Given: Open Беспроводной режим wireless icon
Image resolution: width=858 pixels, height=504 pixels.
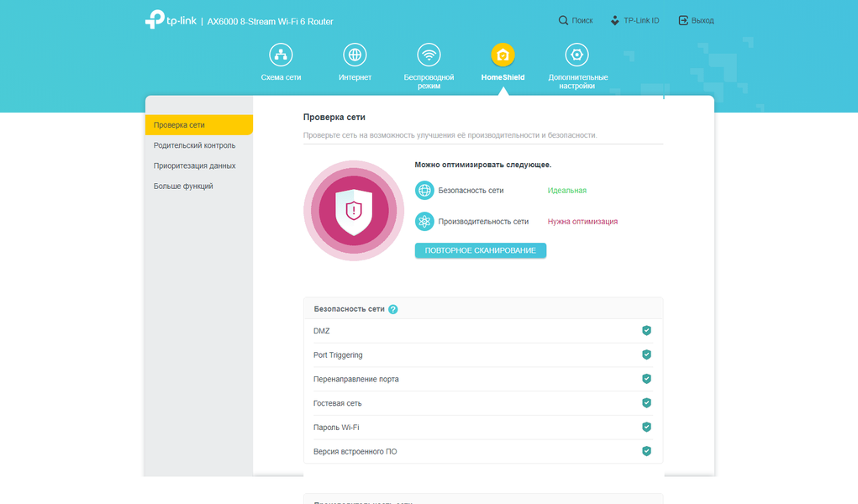Looking at the screenshot, I should click(x=429, y=55).
